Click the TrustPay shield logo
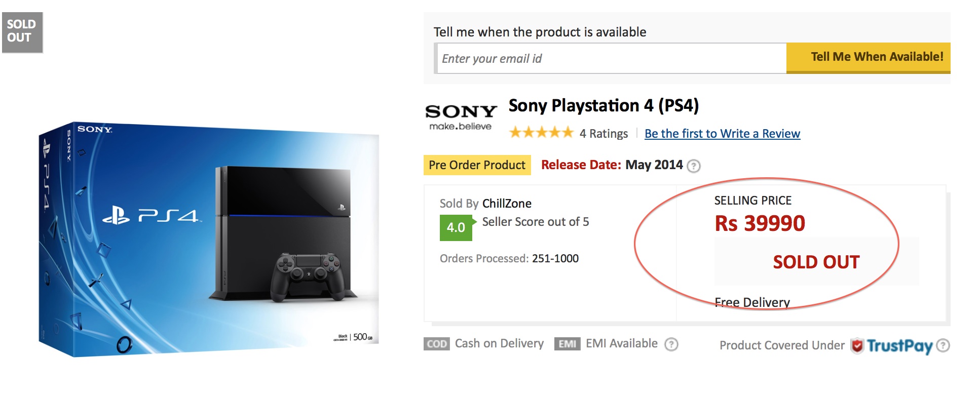The height and width of the screenshot is (395, 980). [857, 345]
